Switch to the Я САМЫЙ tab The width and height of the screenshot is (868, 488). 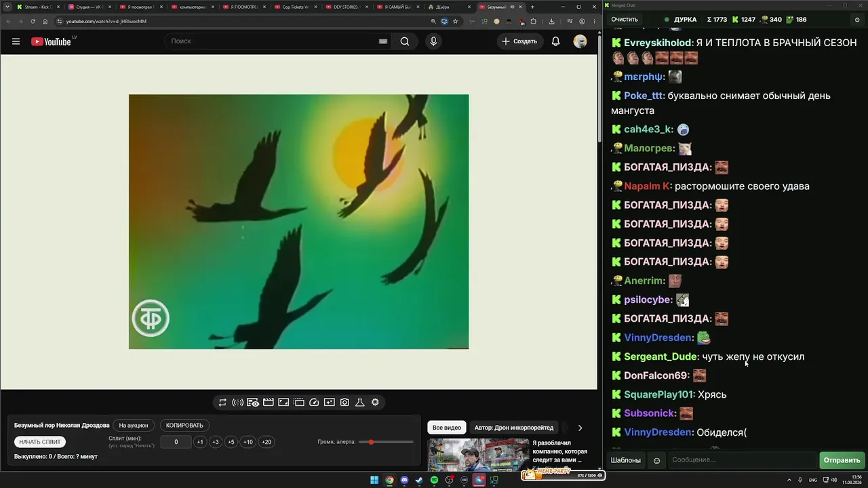(399, 7)
